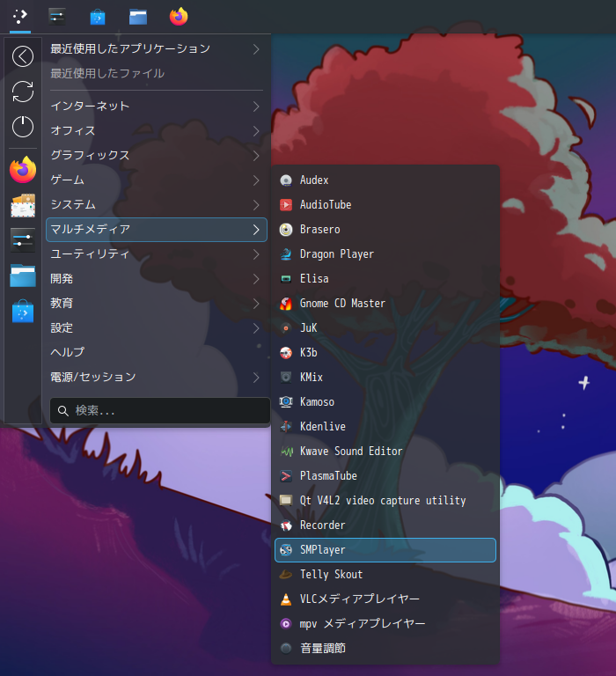
Task: Click the KMix speaker icon
Action: pos(286,378)
